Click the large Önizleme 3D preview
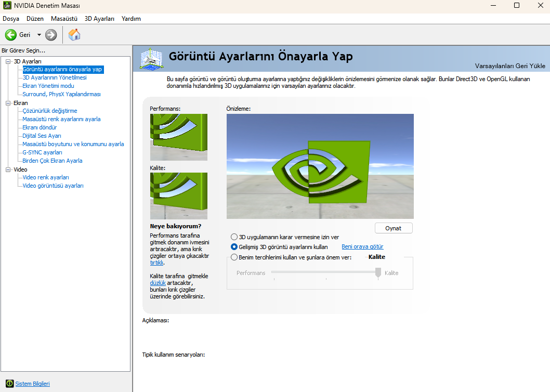This screenshot has width=550, height=392. (320, 166)
